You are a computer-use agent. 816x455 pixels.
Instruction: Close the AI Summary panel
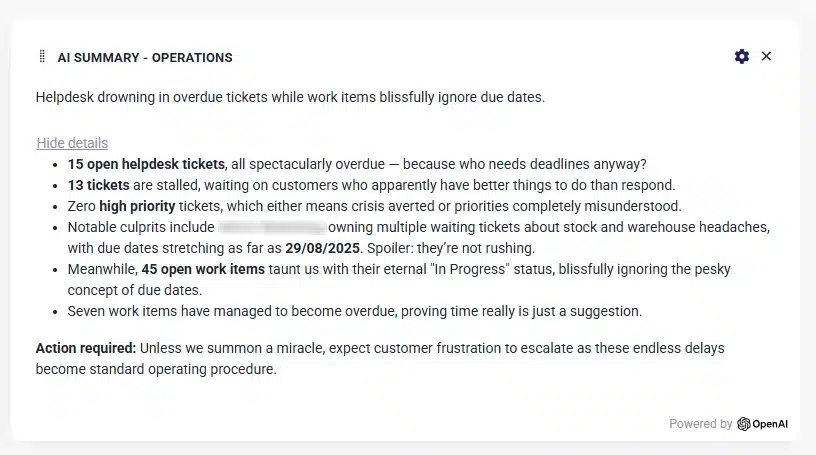766,57
